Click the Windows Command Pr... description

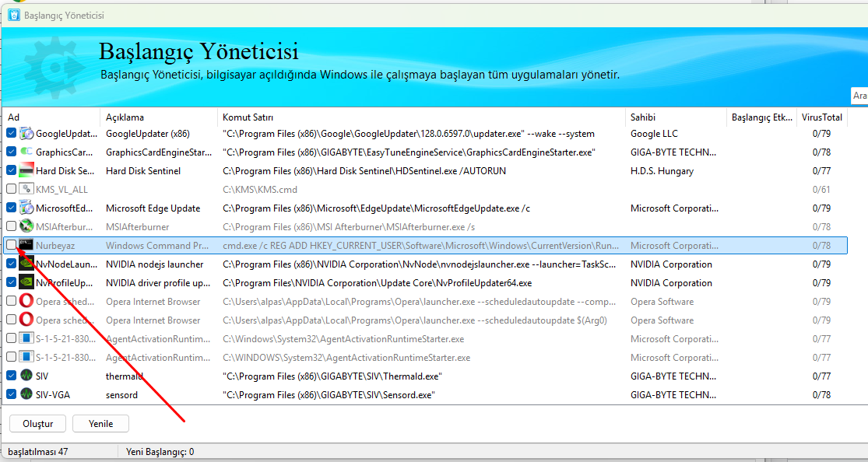click(158, 246)
